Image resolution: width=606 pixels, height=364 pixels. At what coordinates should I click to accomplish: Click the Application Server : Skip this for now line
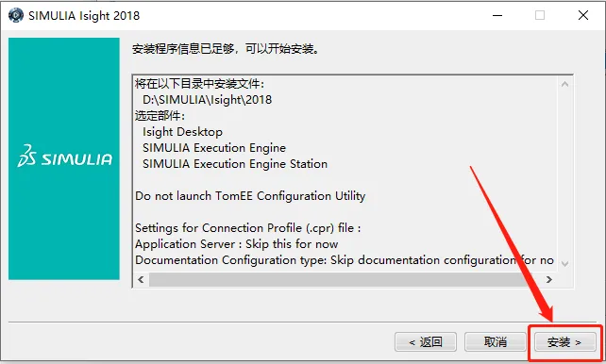coord(237,244)
